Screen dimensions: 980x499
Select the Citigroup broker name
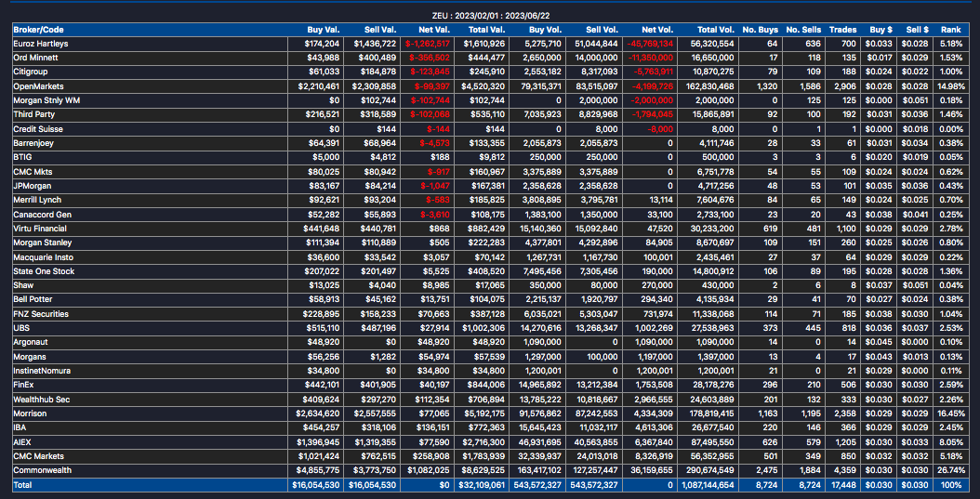30,72
